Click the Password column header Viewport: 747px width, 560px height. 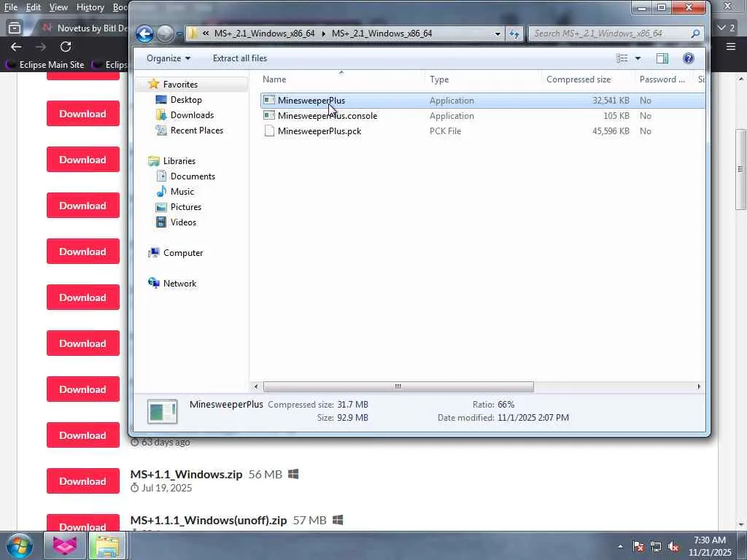tap(662, 79)
